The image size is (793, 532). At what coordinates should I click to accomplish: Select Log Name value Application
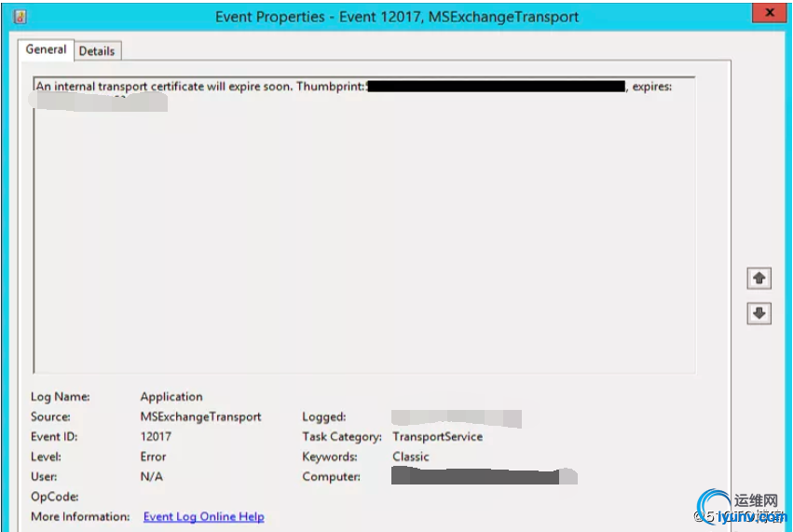(171, 397)
